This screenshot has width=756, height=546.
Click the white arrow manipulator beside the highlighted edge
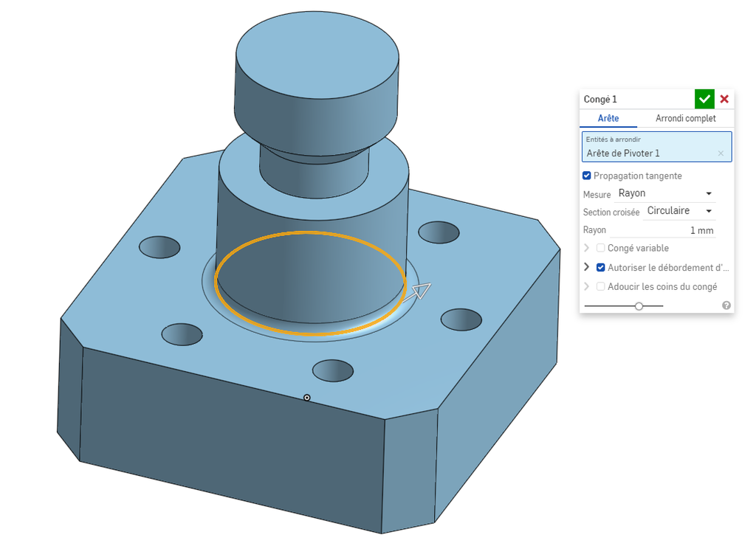tap(420, 291)
